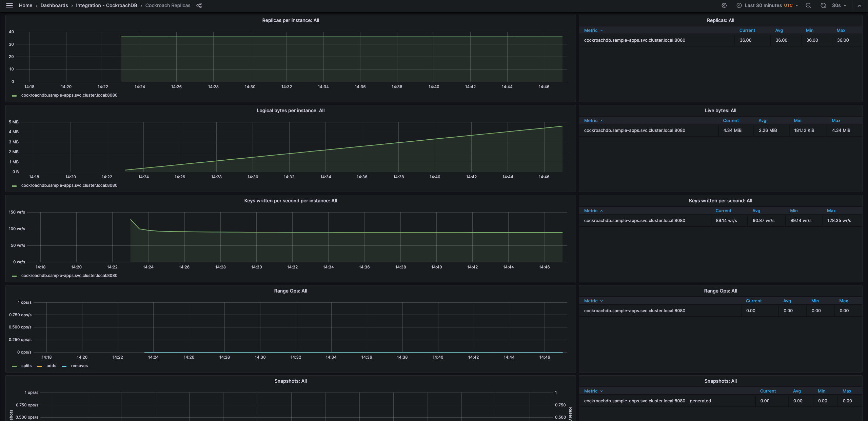Sort Live bytes table by Current column
This screenshot has width=868, height=421.
pyautogui.click(x=730, y=121)
